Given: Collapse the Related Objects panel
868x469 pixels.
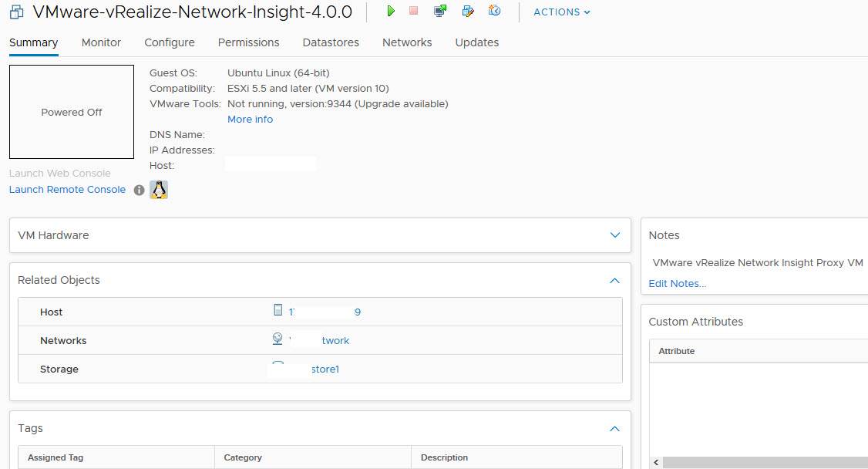Looking at the screenshot, I should pos(614,280).
